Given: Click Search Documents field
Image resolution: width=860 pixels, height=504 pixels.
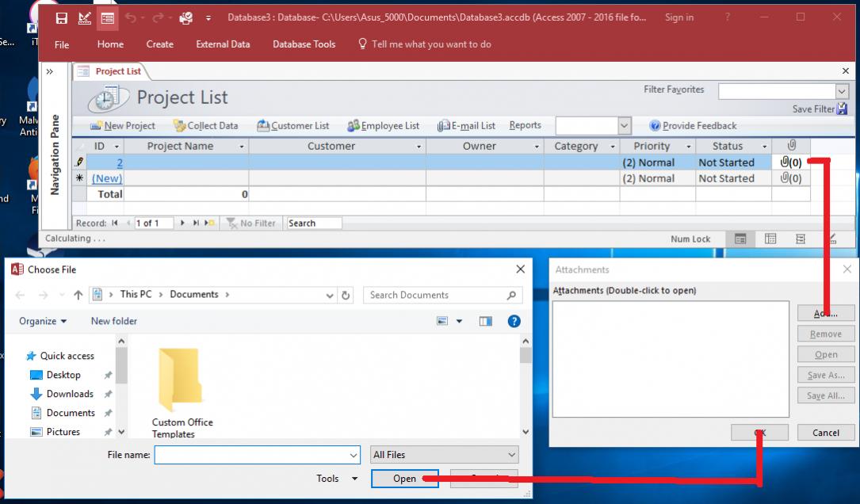Looking at the screenshot, I should pyautogui.click(x=442, y=295).
